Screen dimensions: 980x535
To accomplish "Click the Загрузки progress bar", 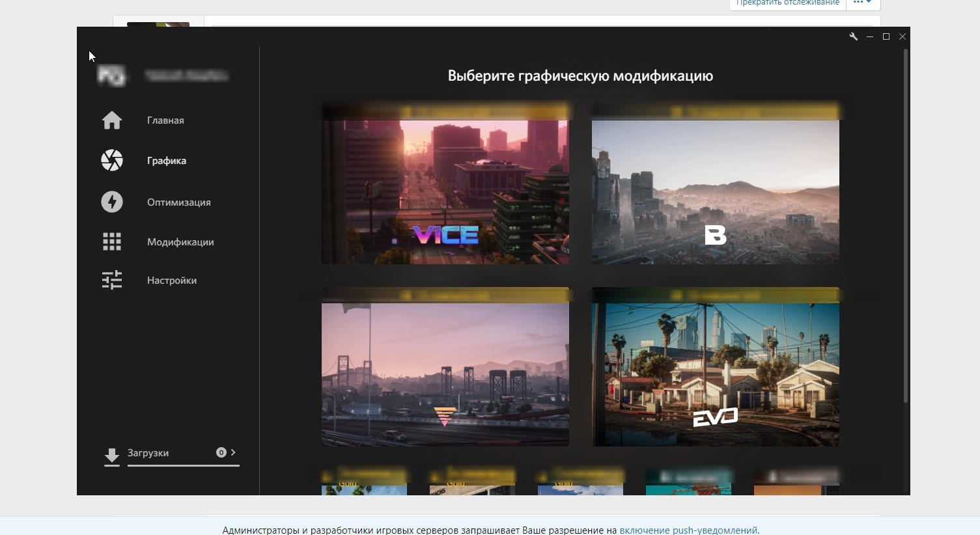I will coord(184,465).
